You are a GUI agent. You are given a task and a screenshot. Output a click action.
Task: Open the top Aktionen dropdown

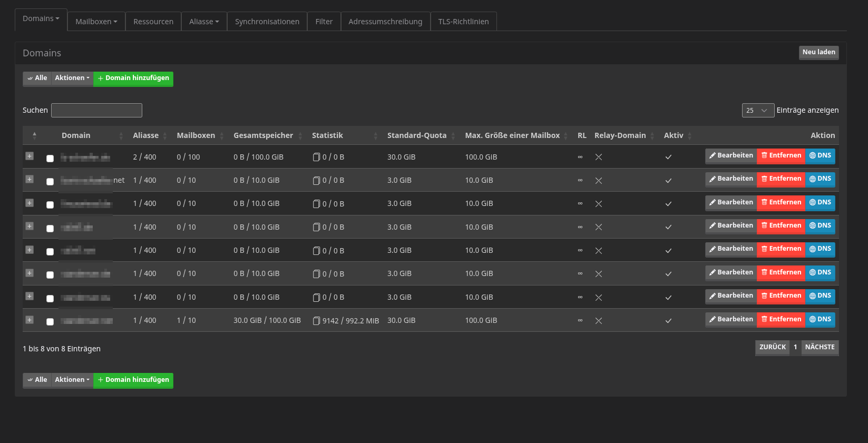[x=72, y=78]
